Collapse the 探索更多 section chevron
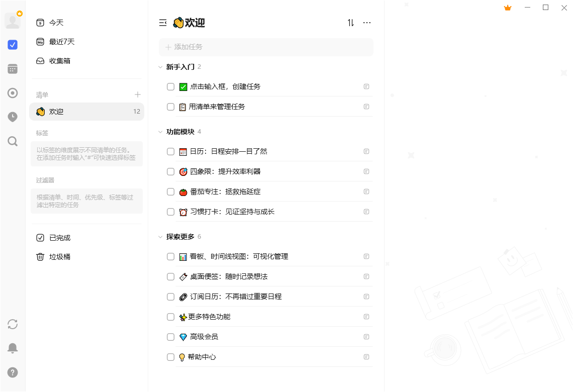573x392 pixels. [160, 237]
